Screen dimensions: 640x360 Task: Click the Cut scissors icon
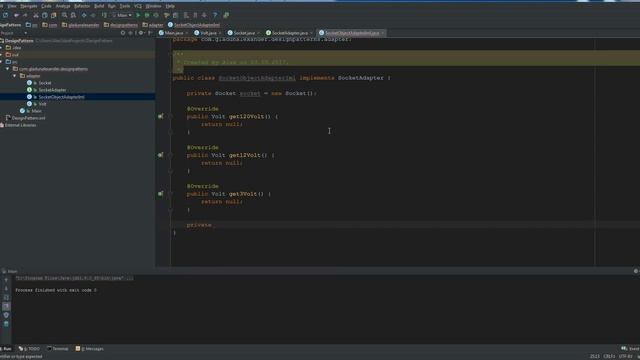click(36, 15)
